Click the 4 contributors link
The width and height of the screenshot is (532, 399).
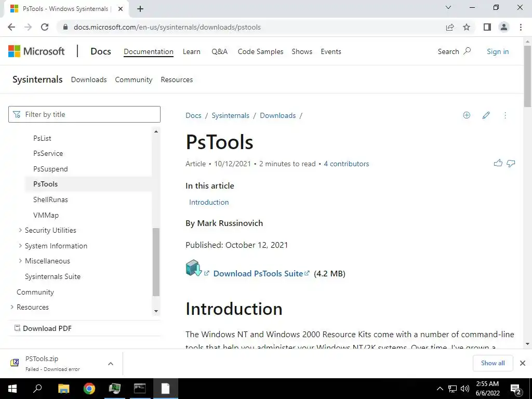(x=346, y=164)
